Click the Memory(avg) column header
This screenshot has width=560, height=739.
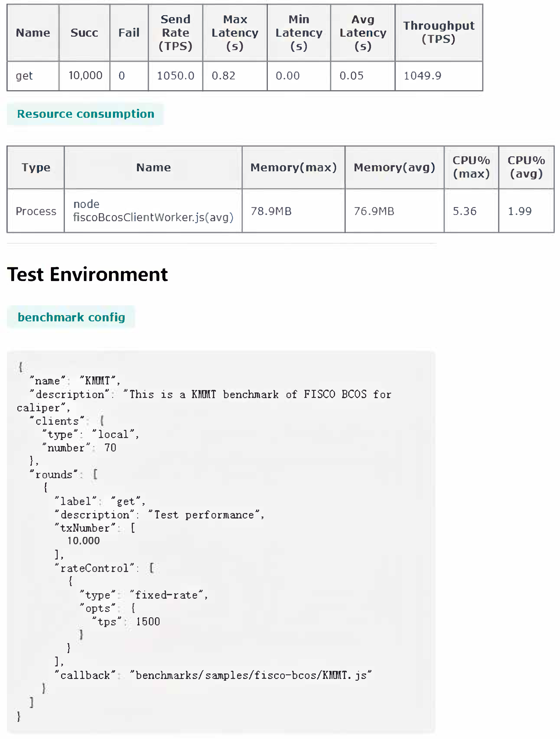[x=394, y=167]
